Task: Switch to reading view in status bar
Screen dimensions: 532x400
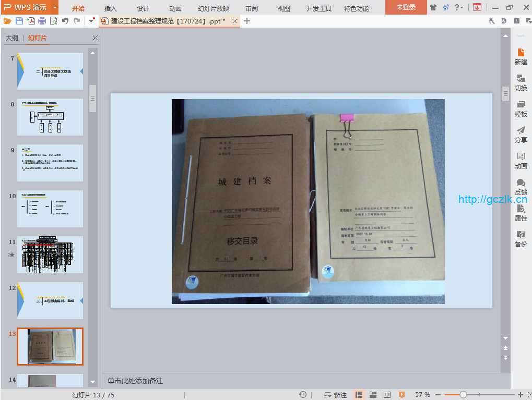Action: click(387, 395)
